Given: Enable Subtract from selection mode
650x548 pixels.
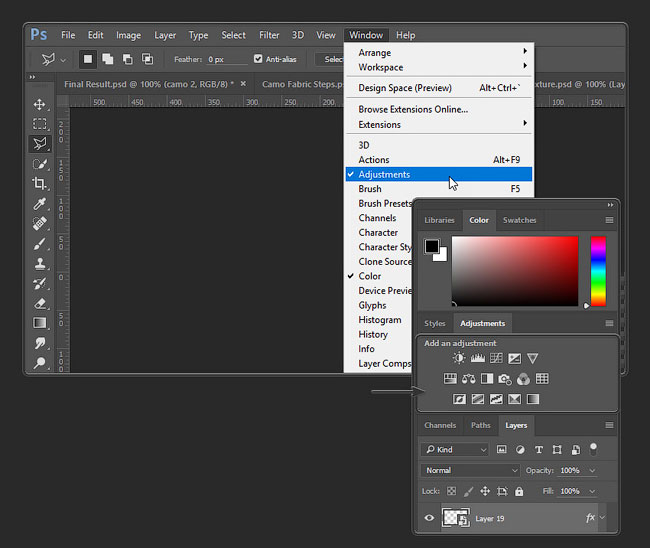Looking at the screenshot, I should coord(128,59).
